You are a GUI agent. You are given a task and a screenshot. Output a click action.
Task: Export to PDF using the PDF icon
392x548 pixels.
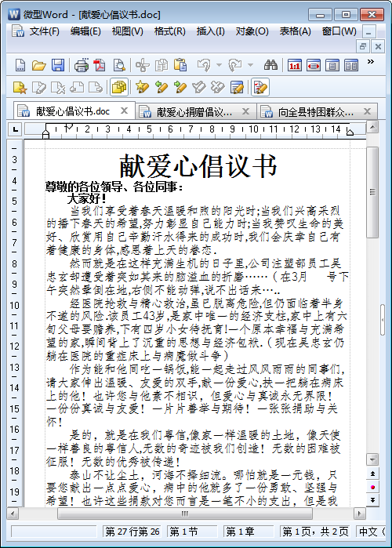point(100,65)
